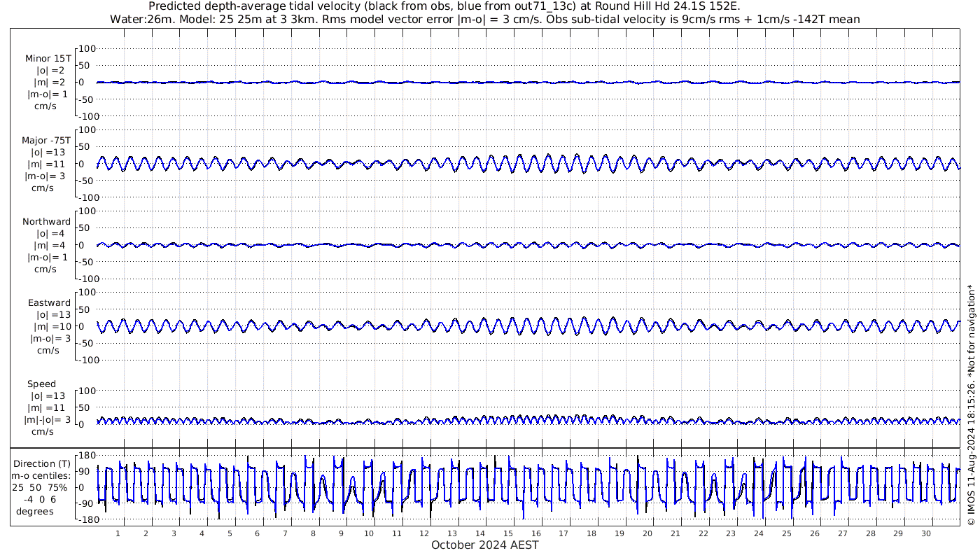Click the 'Speed' panel label
The width and height of the screenshot is (980, 560).
pyautogui.click(x=41, y=384)
